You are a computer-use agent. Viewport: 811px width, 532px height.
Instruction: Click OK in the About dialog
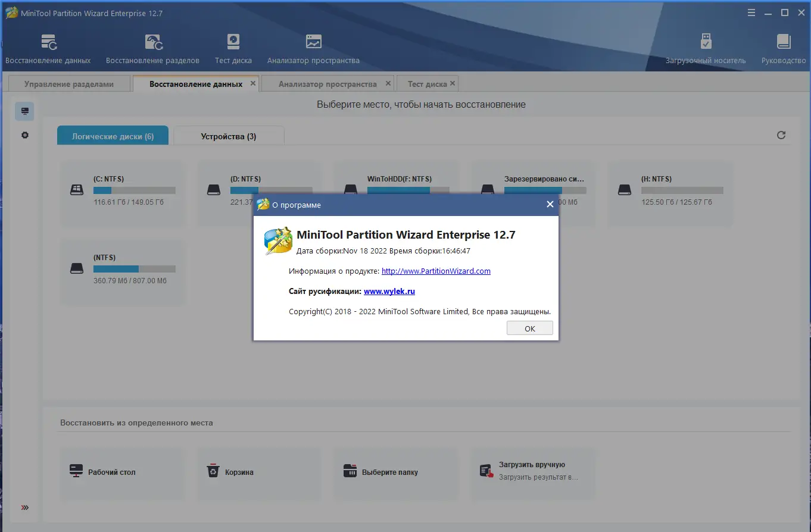coord(530,328)
